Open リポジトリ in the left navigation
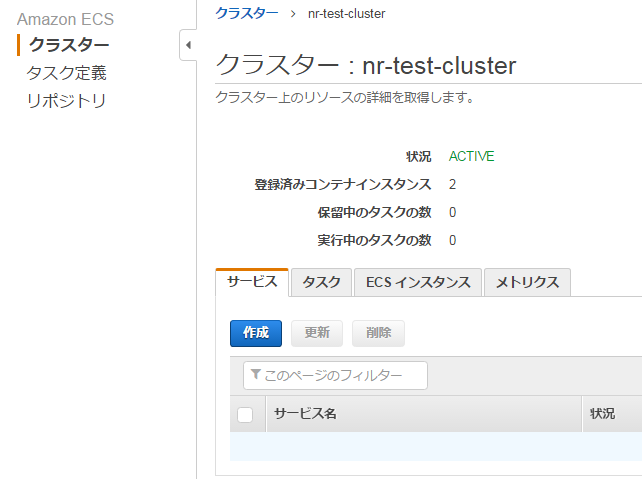Screen dimensions: 642x479 [x=66, y=100]
